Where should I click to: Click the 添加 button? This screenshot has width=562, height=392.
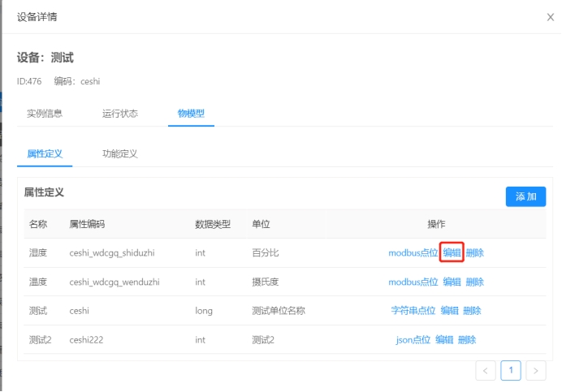(525, 196)
